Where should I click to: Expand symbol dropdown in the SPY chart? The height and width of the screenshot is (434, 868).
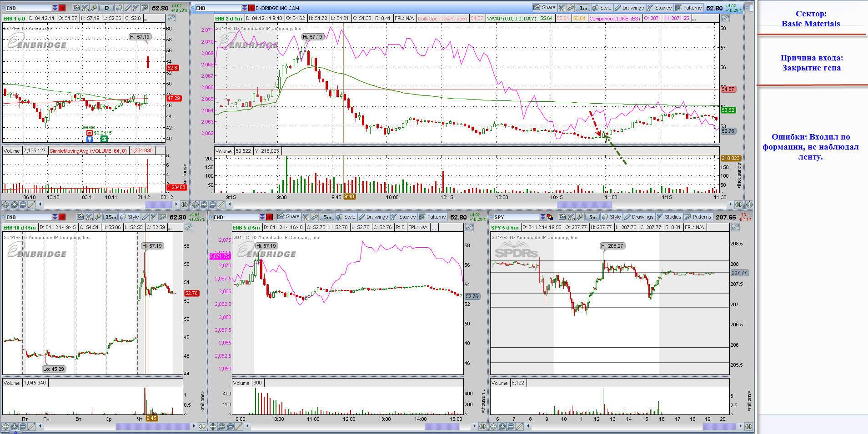click(x=543, y=217)
